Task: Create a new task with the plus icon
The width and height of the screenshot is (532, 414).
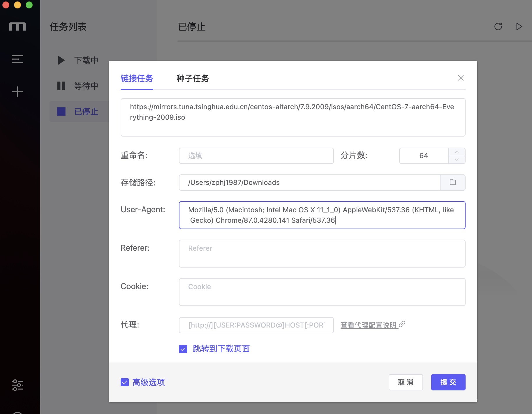Action: click(x=17, y=91)
